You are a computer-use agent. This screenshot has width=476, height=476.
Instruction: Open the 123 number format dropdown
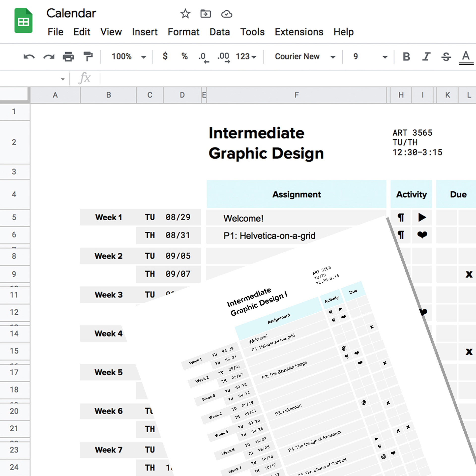[x=246, y=57]
